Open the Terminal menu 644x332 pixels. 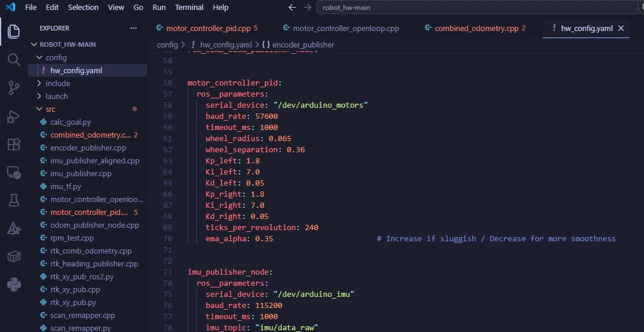[189, 8]
